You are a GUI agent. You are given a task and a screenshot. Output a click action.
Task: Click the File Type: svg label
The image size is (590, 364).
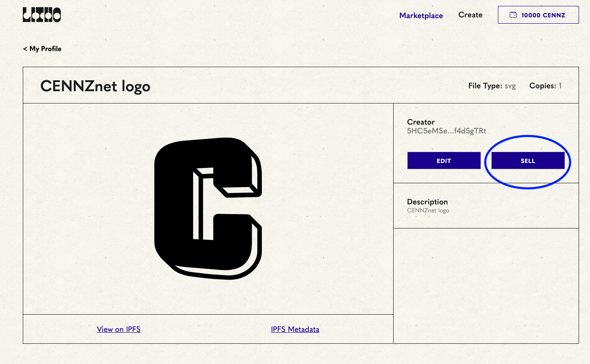click(x=492, y=86)
